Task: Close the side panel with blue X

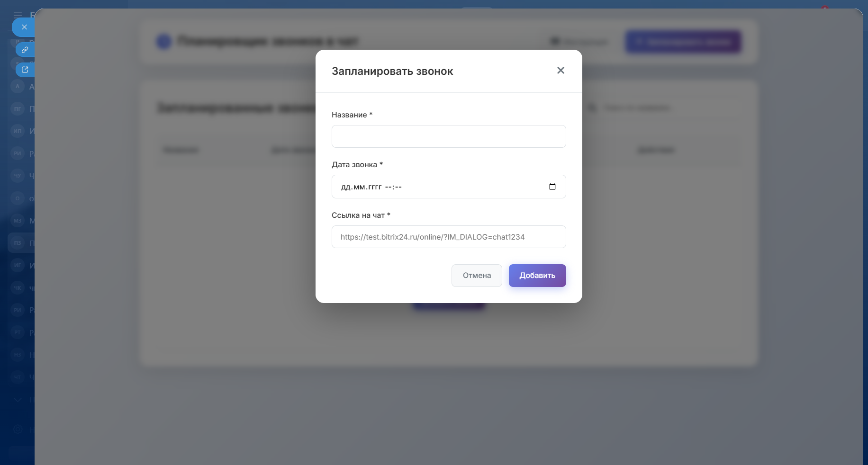Action: point(24,27)
